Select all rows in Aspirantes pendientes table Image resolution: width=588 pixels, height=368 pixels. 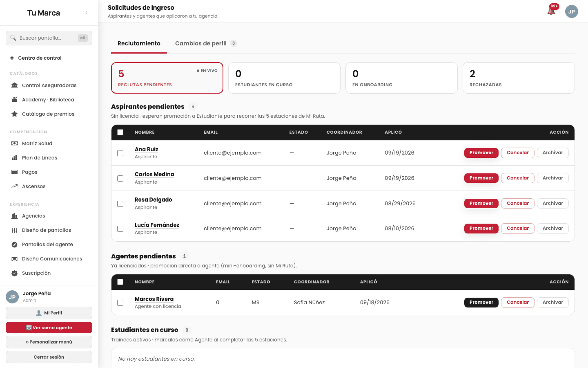pyautogui.click(x=120, y=132)
